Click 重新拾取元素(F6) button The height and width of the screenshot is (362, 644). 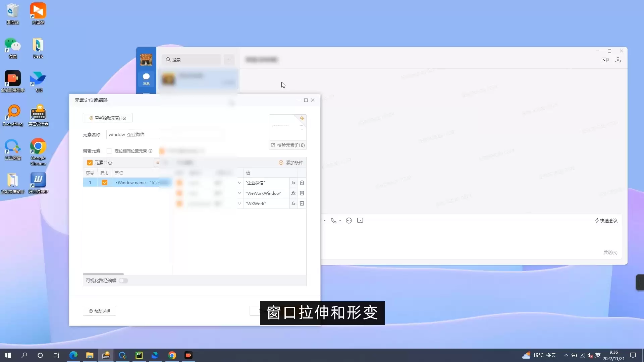(x=108, y=118)
